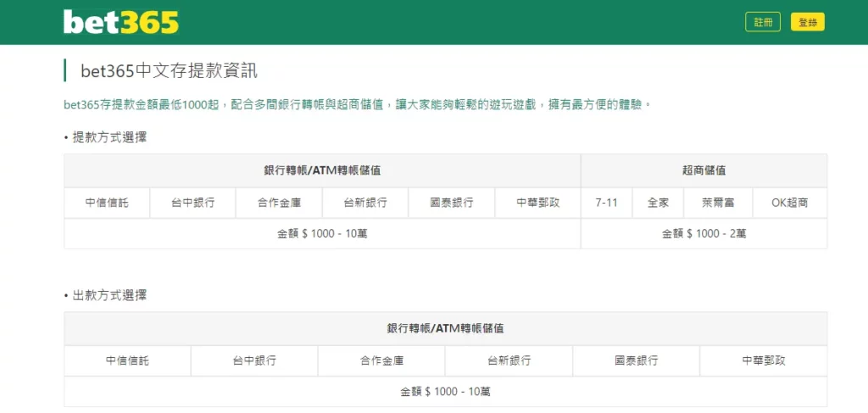Image resolution: width=868 pixels, height=413 pixels.
Task: Click the 出款 table's 銀行轉帳/ATM轉帳儲值 header
Action: 446,328
